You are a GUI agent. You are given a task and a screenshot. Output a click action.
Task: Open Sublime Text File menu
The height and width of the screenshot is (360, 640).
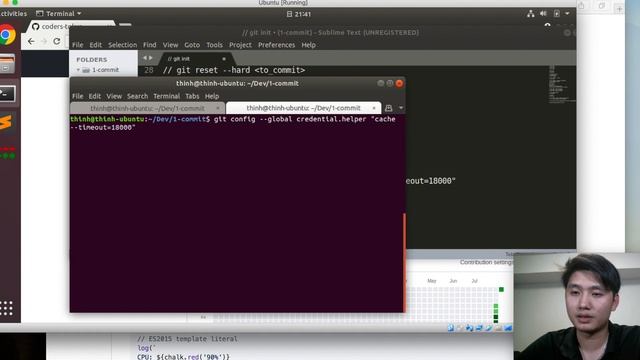coord(78,45)
